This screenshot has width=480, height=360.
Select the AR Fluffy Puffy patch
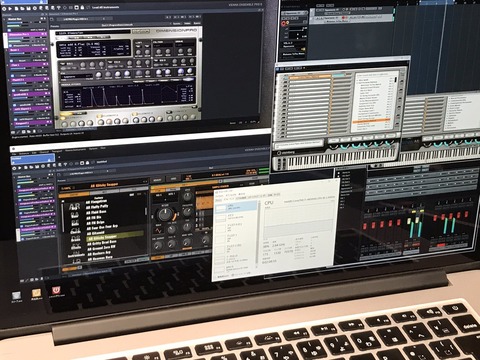[97, 207]
